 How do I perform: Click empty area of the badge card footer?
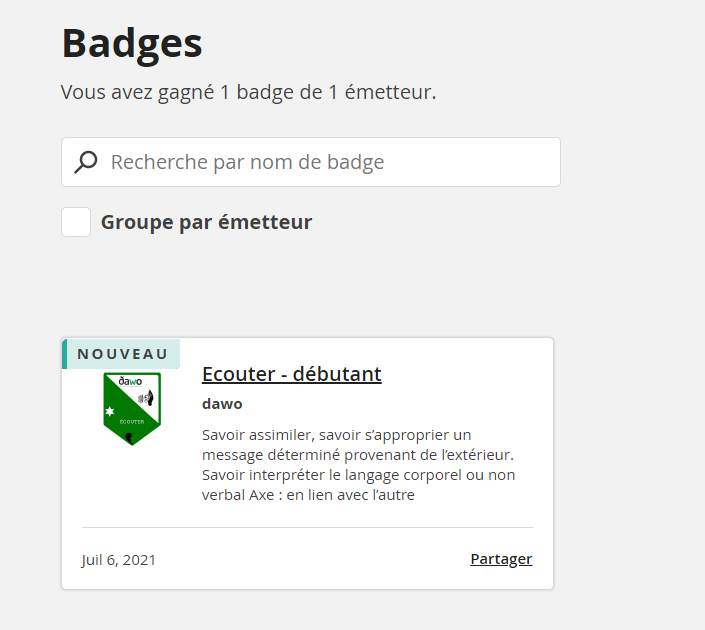310,560
